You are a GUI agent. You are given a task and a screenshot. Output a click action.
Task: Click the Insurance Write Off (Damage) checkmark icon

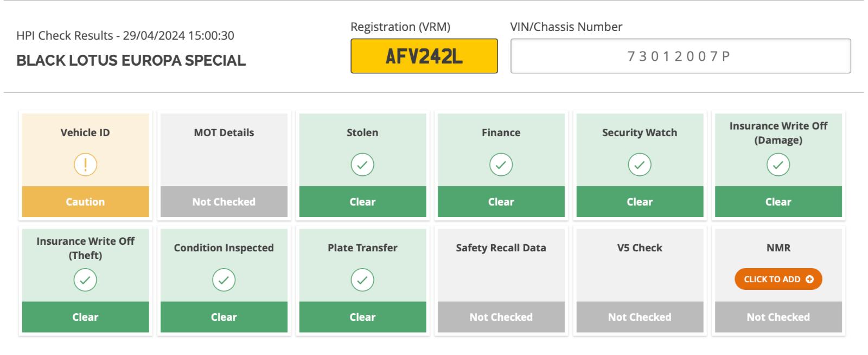[778, 164]
